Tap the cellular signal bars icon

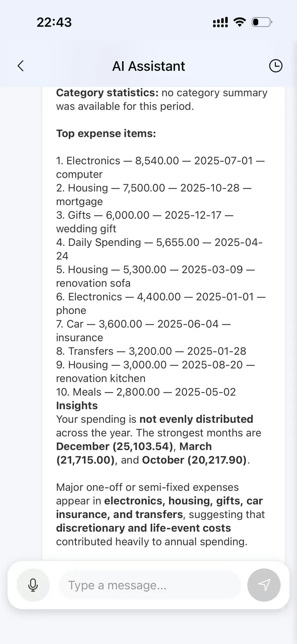click(220, 22)
